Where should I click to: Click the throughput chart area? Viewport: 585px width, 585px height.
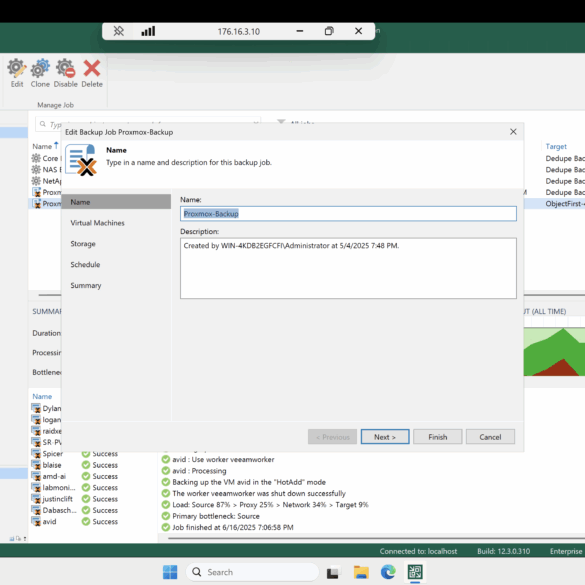554,351
